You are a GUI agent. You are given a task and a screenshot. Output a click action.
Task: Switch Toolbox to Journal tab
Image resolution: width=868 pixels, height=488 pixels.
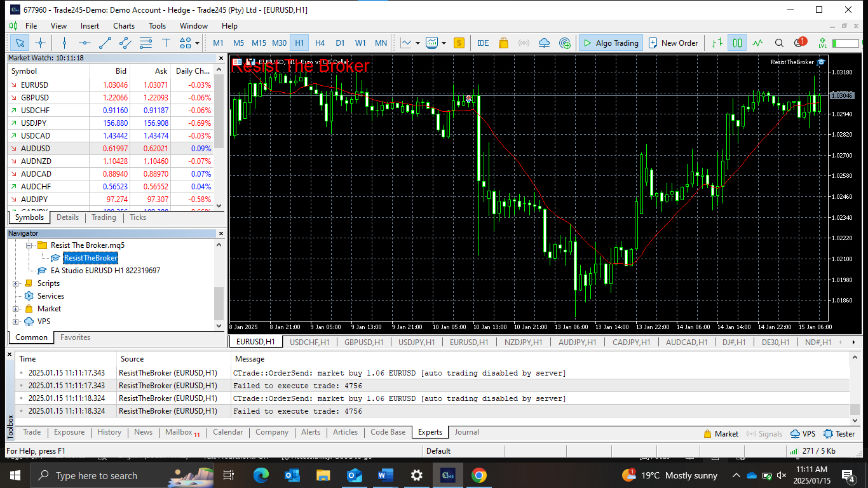[466, 432]
